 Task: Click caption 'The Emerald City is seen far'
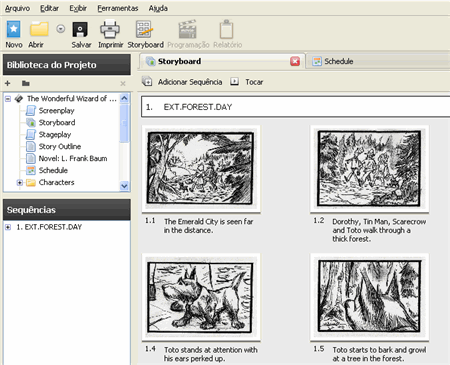[x=209, y=221]
